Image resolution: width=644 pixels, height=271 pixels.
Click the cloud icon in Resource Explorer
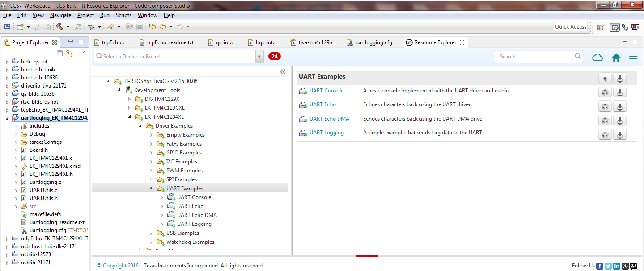[597, 57]
